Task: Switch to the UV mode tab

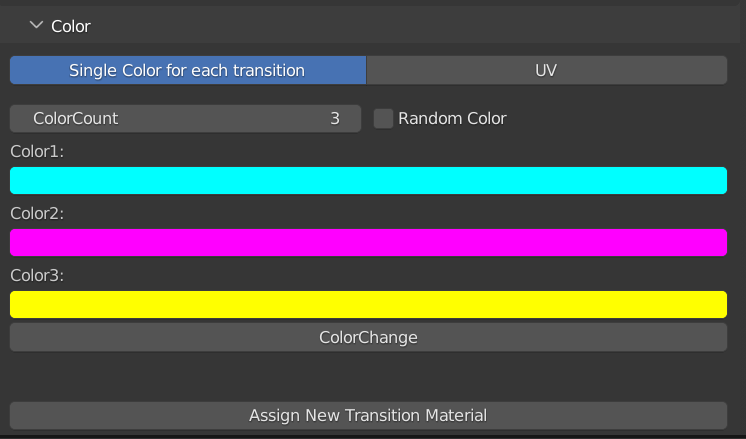Action: 546,70
